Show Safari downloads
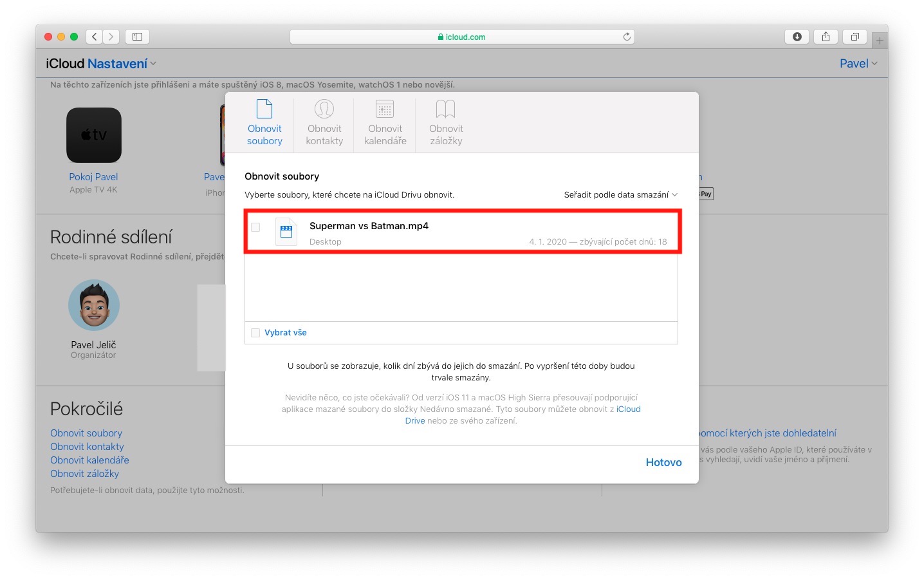Screen dimensions: 924x580 coord(797,37)
